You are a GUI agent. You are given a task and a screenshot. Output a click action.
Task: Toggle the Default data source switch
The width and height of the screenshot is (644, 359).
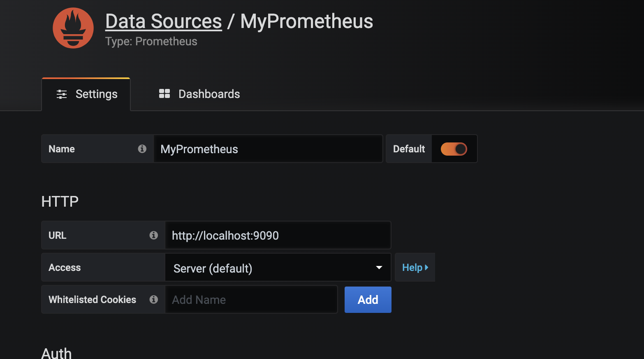tap(454, 149)
